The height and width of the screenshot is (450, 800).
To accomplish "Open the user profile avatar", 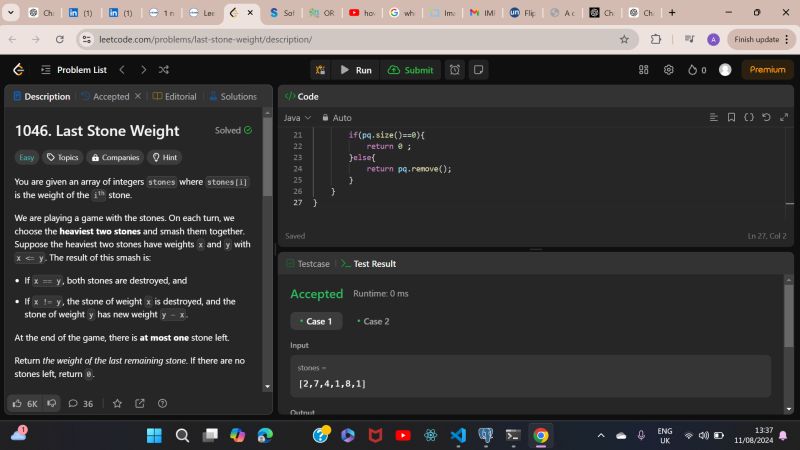I will click(725, 70).
